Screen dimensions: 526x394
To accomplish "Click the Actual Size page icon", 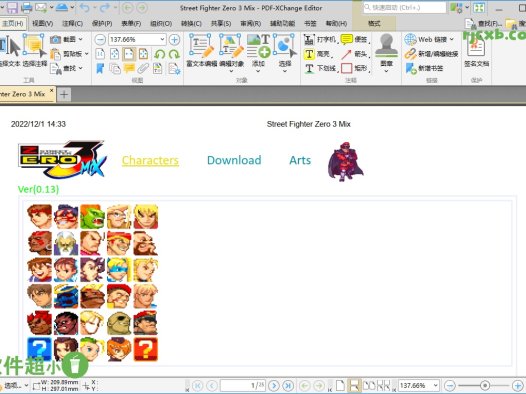I will pos(100,54).
